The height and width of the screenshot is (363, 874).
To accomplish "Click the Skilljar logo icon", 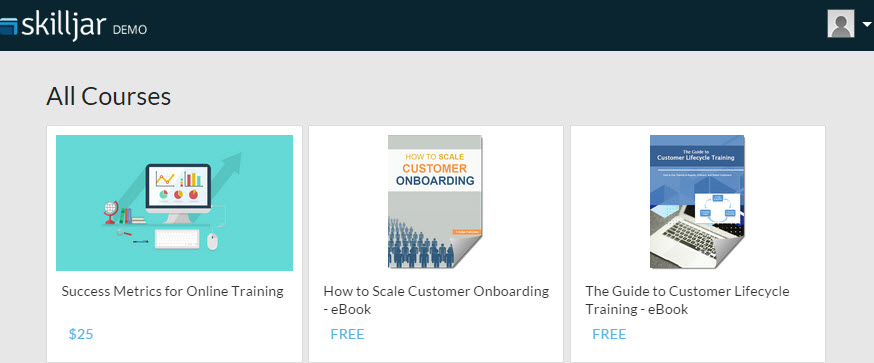I will [x=9, y=26].
